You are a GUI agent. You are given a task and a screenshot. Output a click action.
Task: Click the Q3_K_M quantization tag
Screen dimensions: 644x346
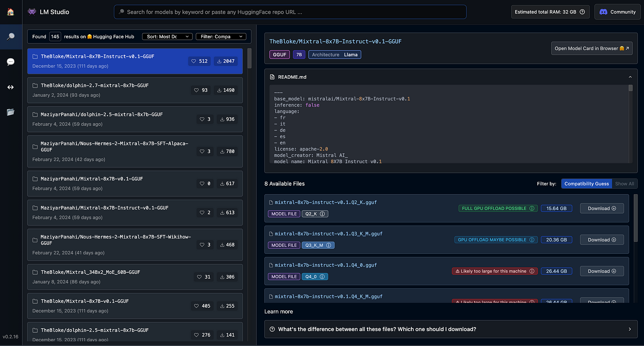[x=318, y=245]
